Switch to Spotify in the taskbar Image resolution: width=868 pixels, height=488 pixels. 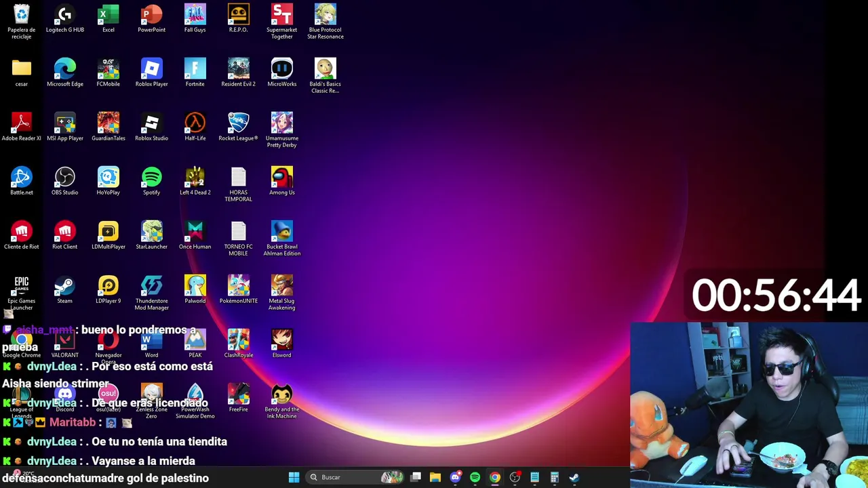point(475,477)
